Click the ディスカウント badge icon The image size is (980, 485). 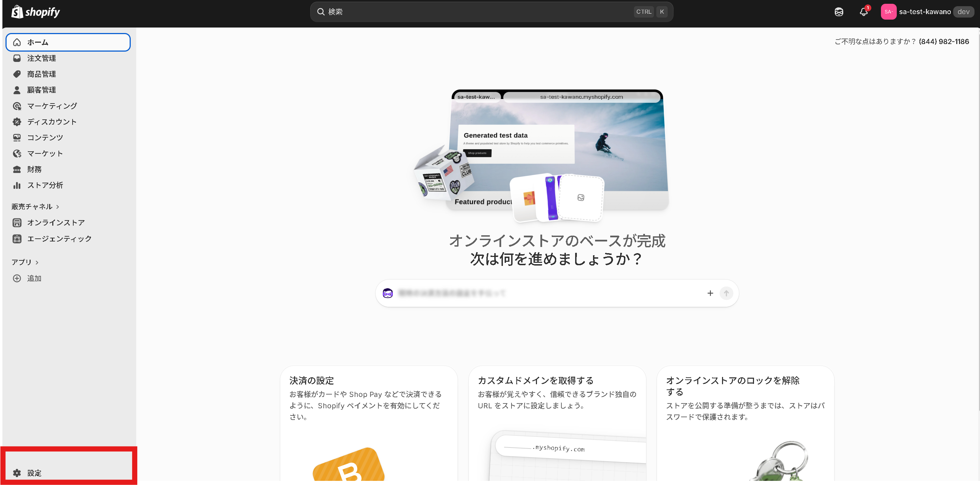pyautogui.click(x=17, y=122)
